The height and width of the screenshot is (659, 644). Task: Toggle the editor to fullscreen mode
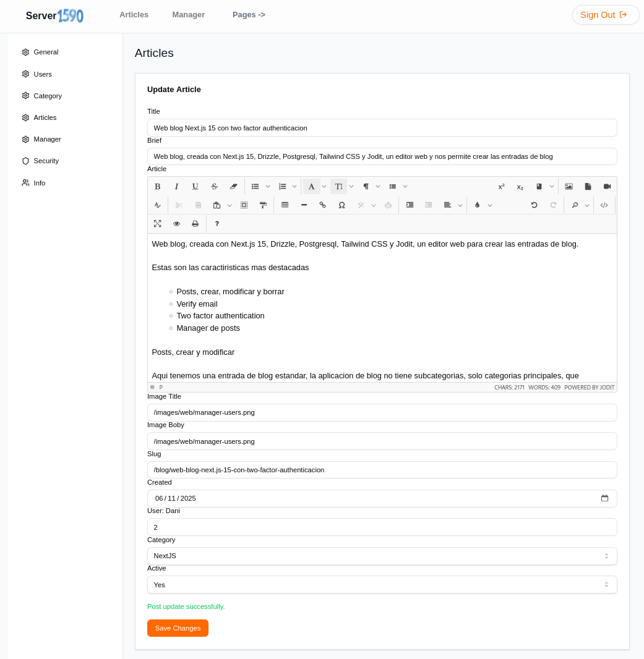click(x=157, y=224)
